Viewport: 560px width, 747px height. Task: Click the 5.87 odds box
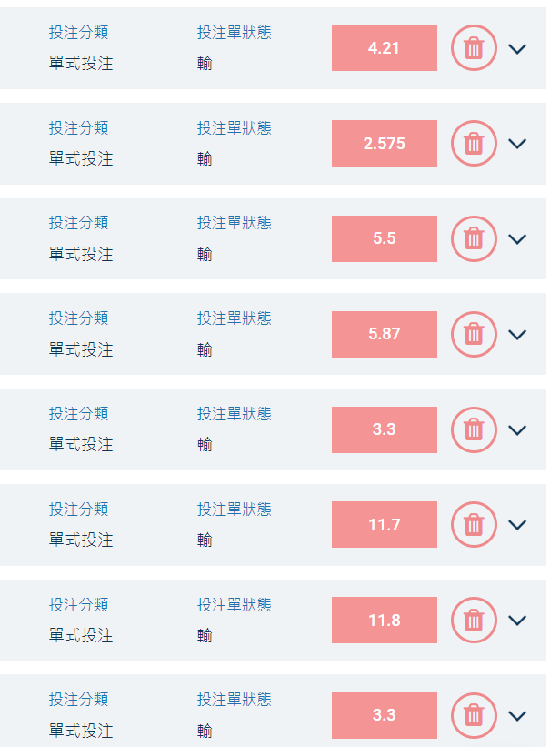click(x=385, y=335)
